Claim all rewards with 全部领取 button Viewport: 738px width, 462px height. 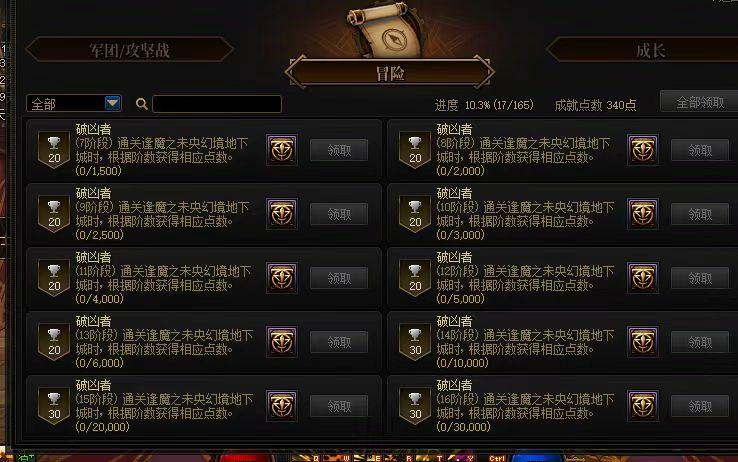[x=699, y=102]
